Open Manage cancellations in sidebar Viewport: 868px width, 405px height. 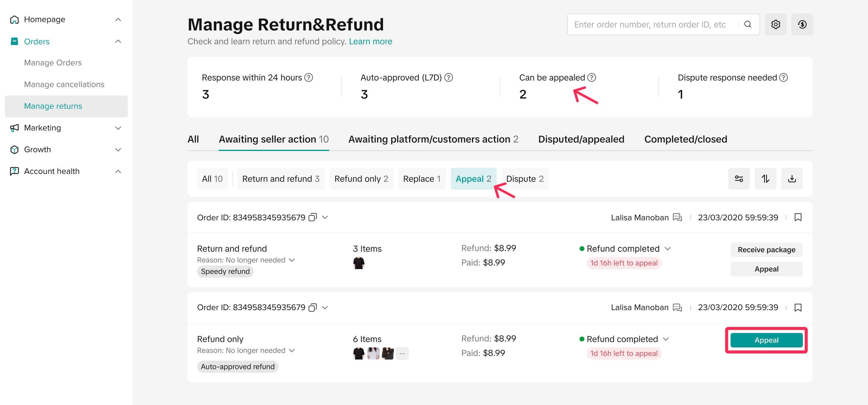pyautogui.click(x=64, y=84)
